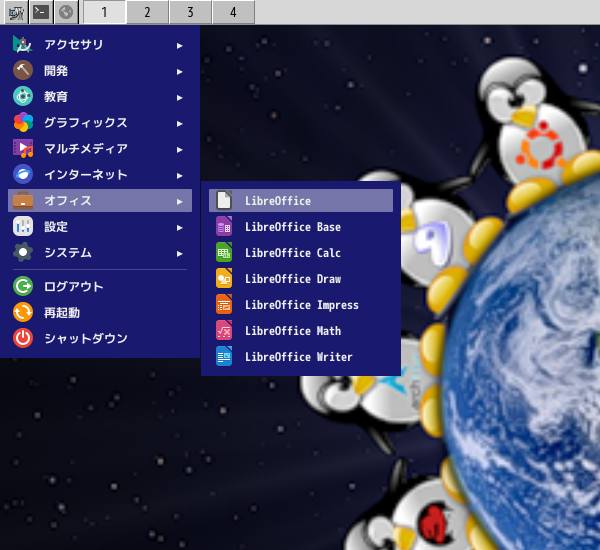Launch LibreOffice Math text entry
This screenshot has height=550, width=600.
pos(293,331)
